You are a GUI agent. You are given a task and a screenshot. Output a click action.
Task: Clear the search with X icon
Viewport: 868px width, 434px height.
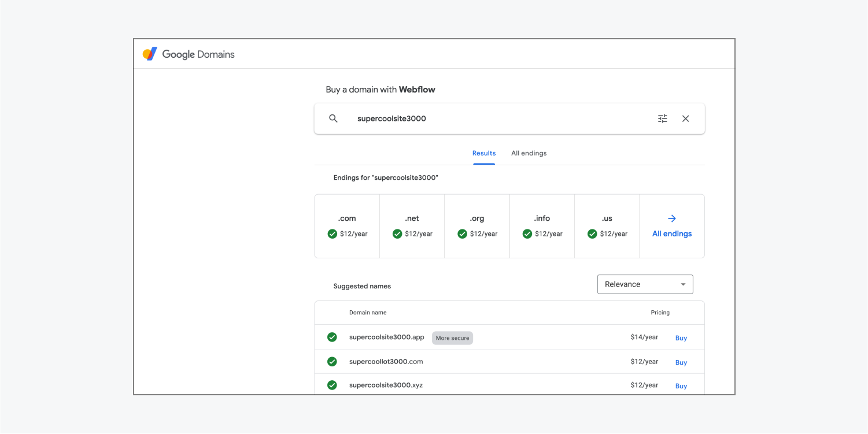tap(685, 118)
